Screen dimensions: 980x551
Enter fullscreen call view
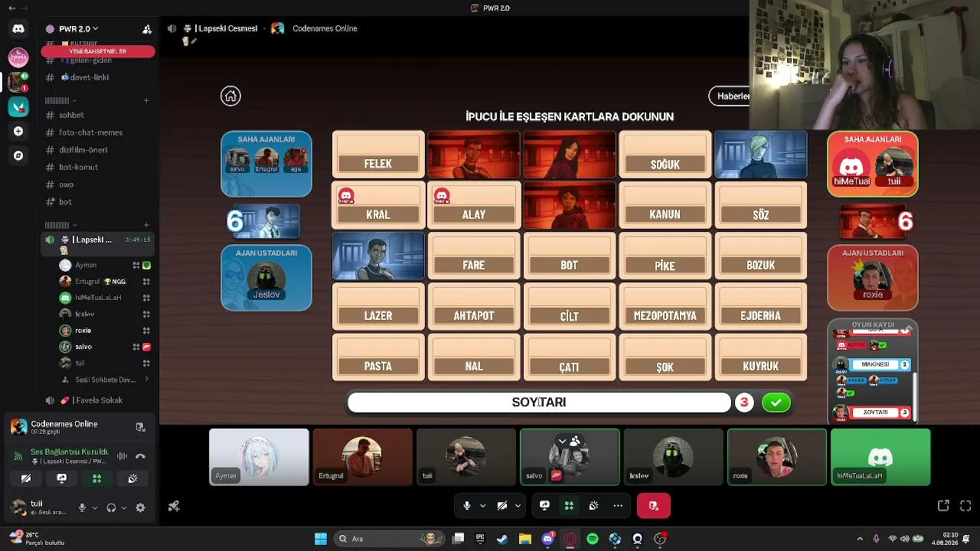point(965,506)
